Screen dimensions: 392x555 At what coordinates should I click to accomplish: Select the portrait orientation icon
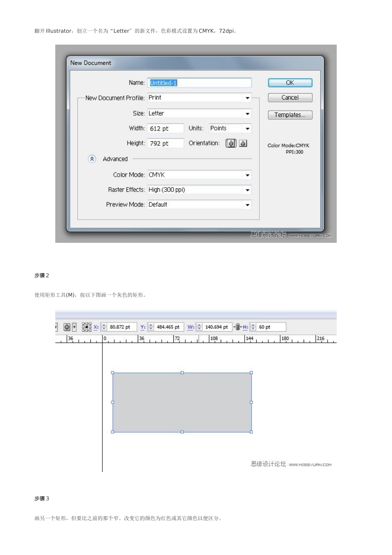click(x=231, y=143)
